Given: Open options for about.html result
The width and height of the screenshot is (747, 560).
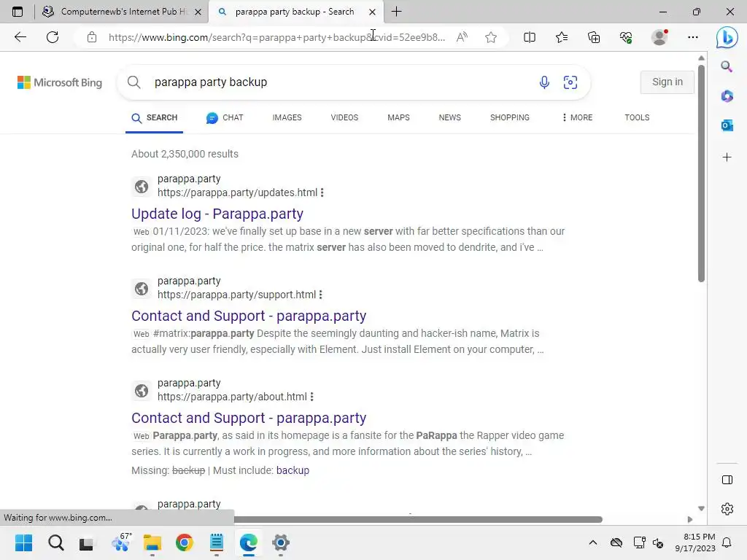Looking at the screenshot, I should tap(311, 397).
